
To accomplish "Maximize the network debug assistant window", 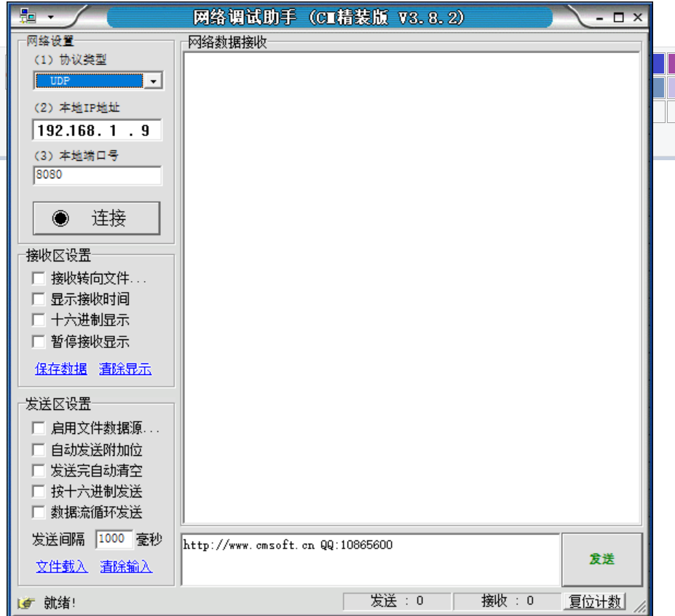I will (619, 17).
